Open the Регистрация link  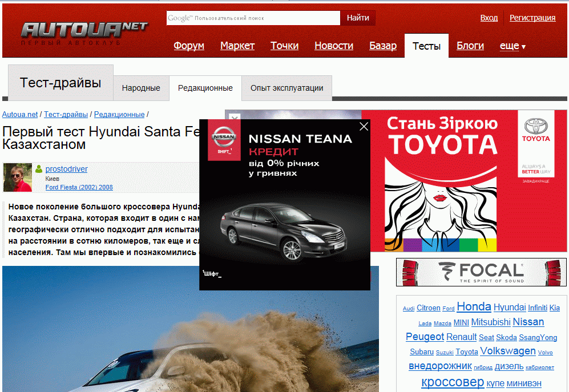click(532, 18)
